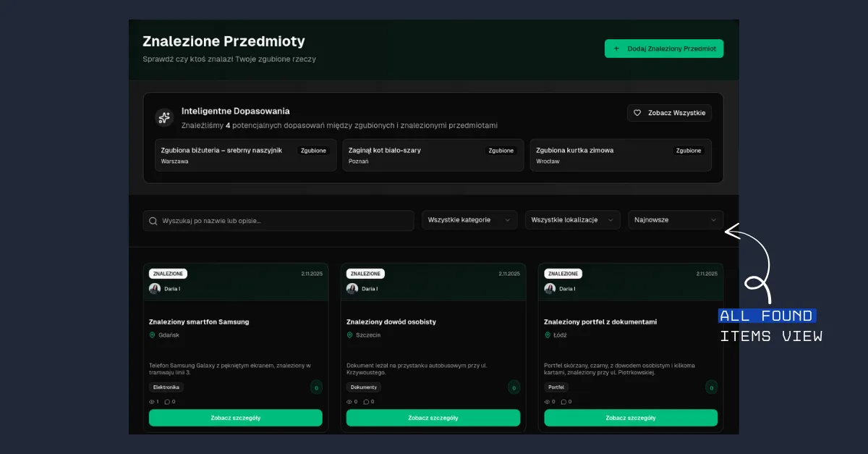This screenshot has width=868, height=454.
Task: Open details for Znaleziony dowód osobisty
Action: point(433,418)
